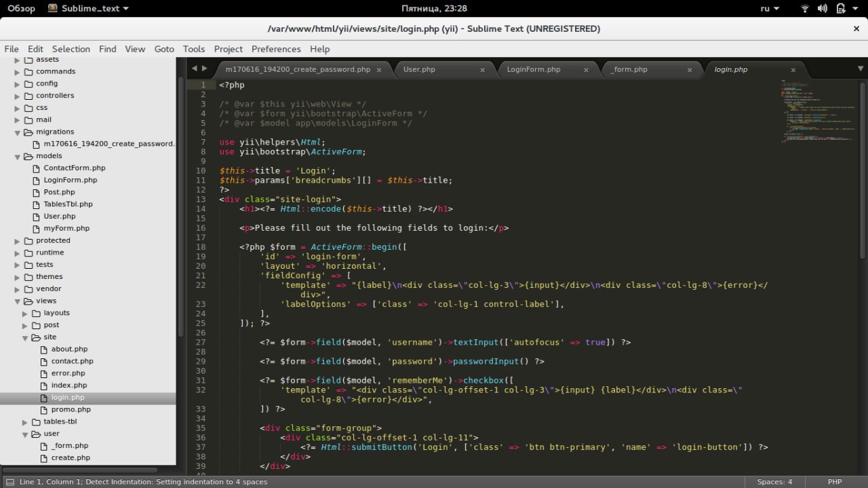Open the volume icon in top panel

pos(823,9)
